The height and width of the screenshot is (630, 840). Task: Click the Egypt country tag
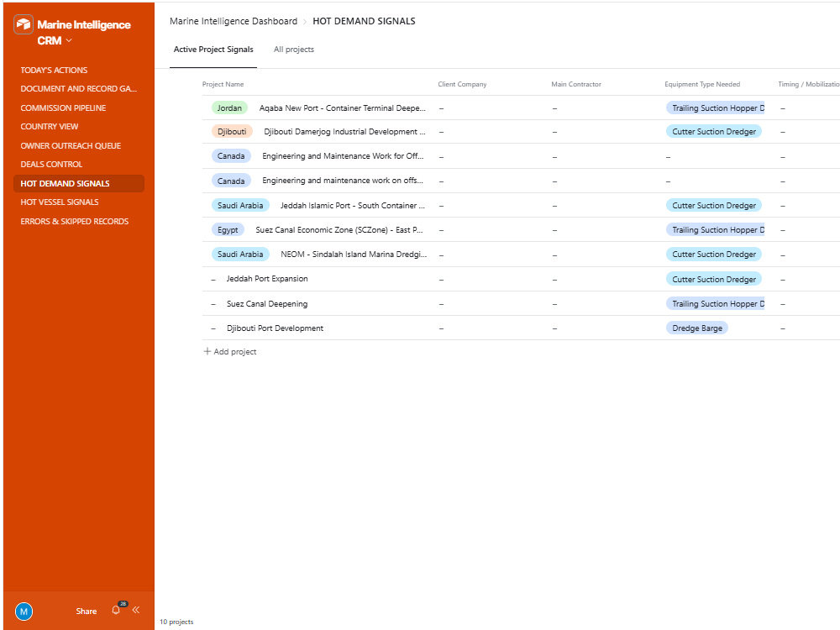(228, 230)
